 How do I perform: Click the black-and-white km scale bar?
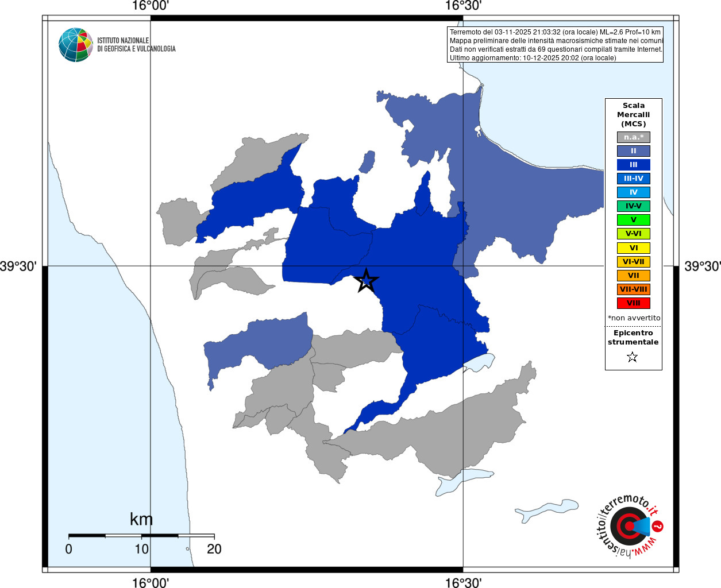[x=141, y=536]
